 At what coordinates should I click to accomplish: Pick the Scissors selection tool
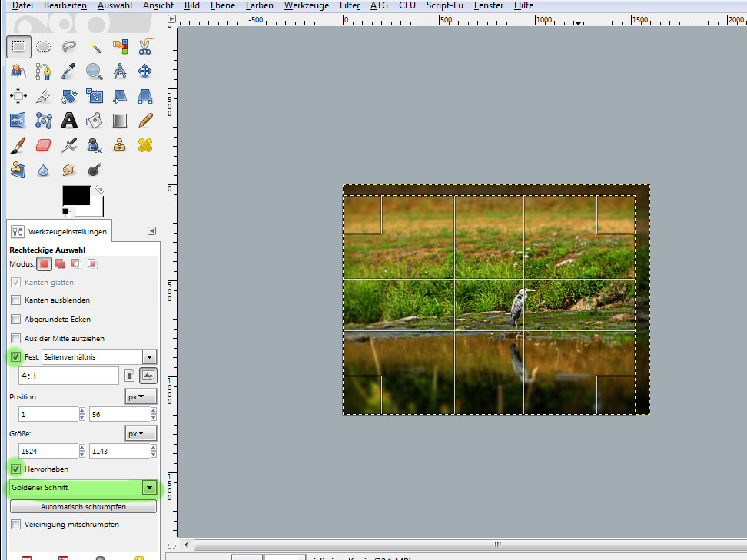pos(144,47)
